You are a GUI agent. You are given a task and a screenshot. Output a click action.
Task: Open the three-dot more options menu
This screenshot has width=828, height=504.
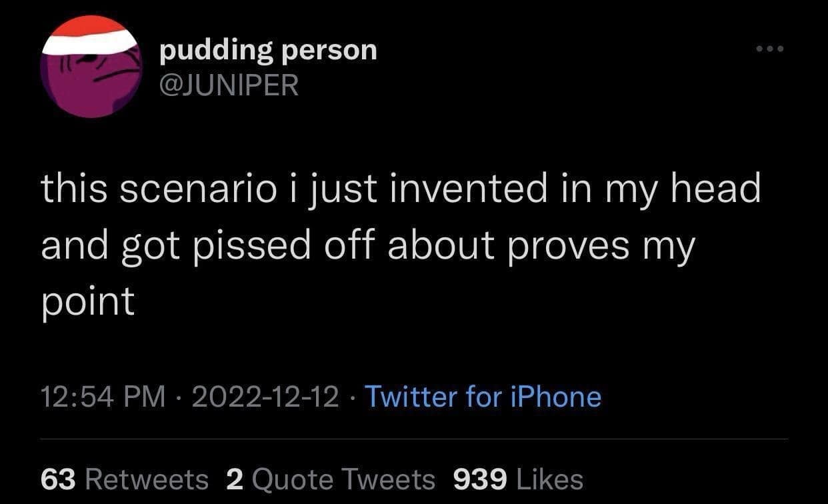[771, 49]
